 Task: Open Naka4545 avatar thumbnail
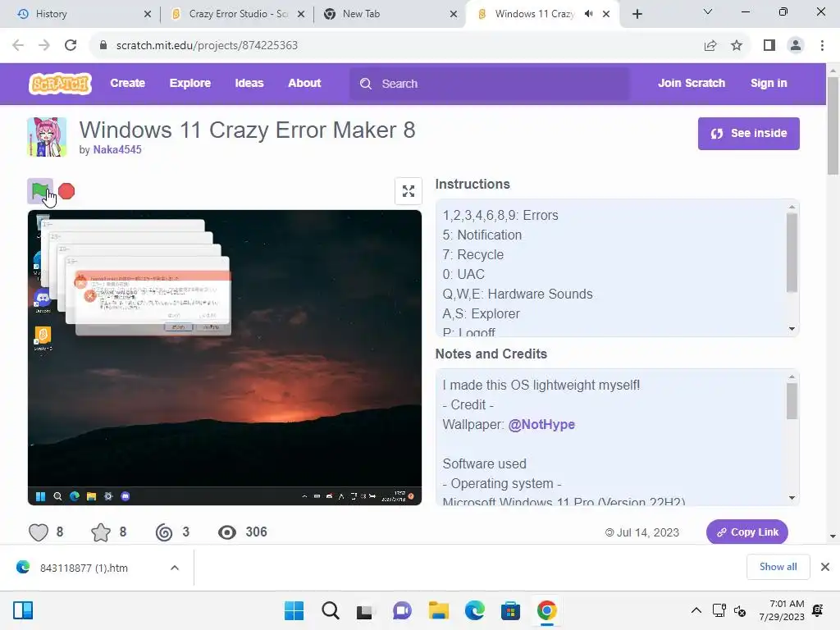tap(47, 137)
